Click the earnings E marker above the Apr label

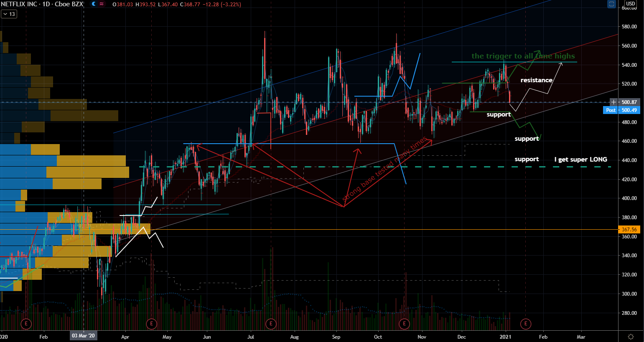pos(151,324)
